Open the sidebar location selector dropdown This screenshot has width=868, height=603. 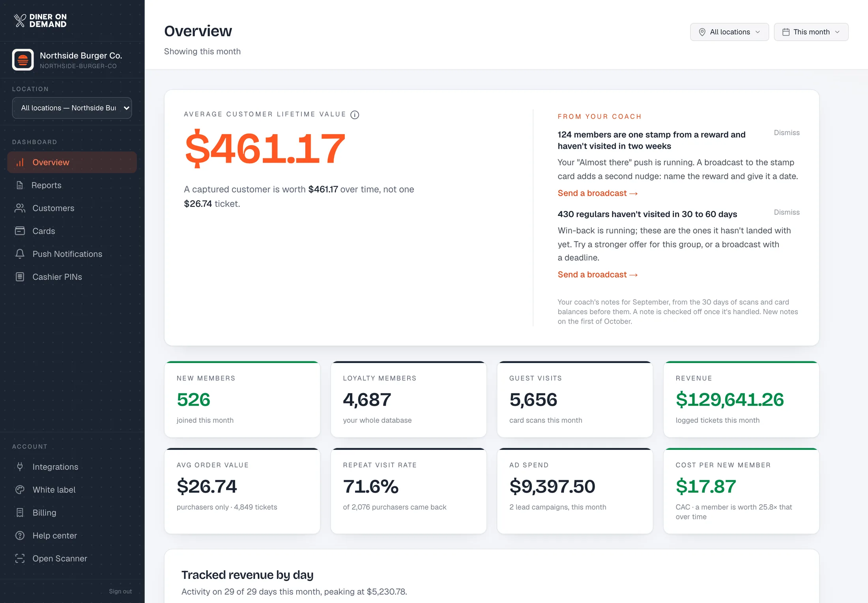(x=72, y=108)
